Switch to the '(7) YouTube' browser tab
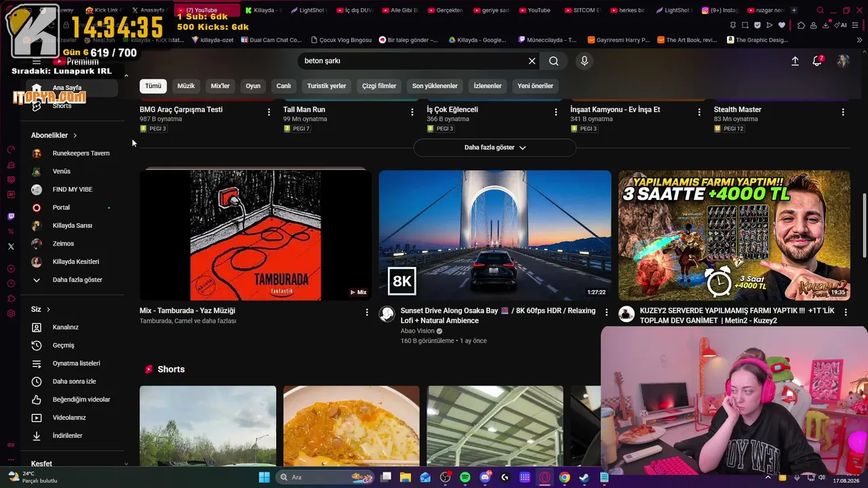 [x=208, y=10]
